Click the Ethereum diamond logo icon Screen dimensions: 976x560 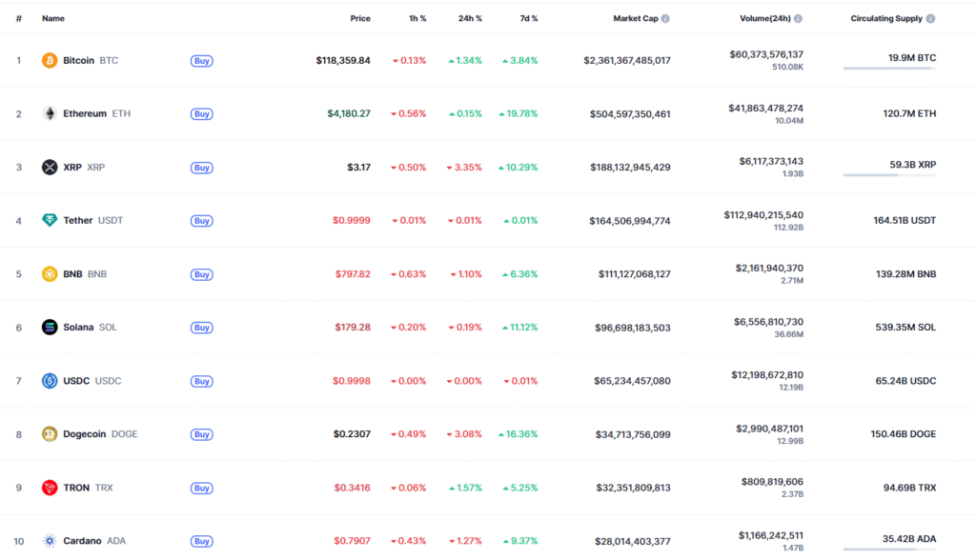(50, 113)
